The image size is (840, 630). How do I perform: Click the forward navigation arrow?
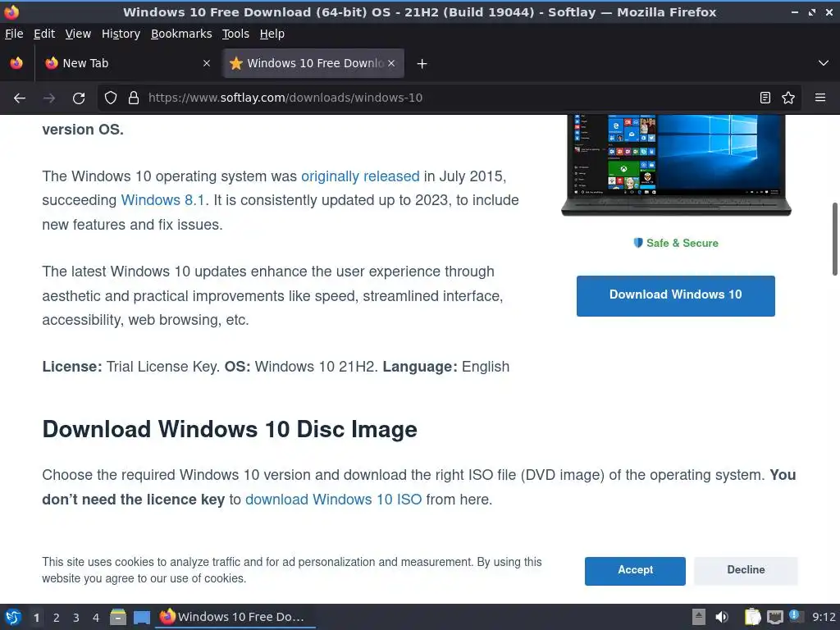[49, 98]
